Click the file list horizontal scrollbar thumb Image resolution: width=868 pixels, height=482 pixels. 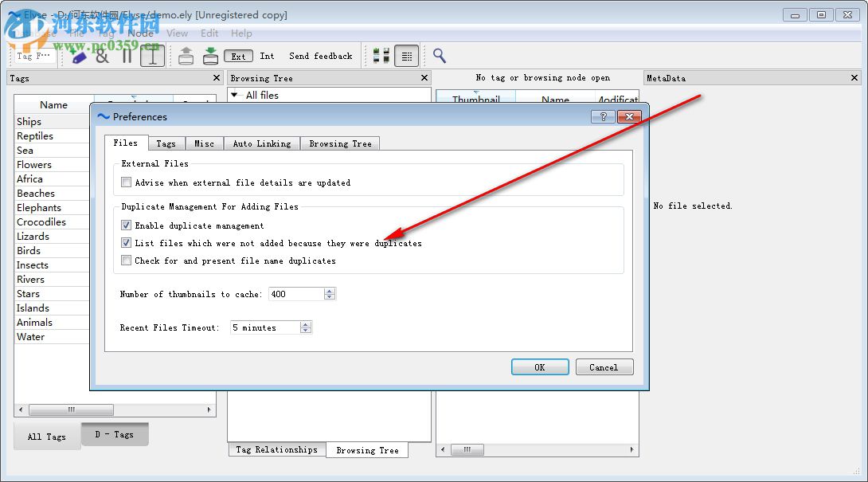[467, 449]
